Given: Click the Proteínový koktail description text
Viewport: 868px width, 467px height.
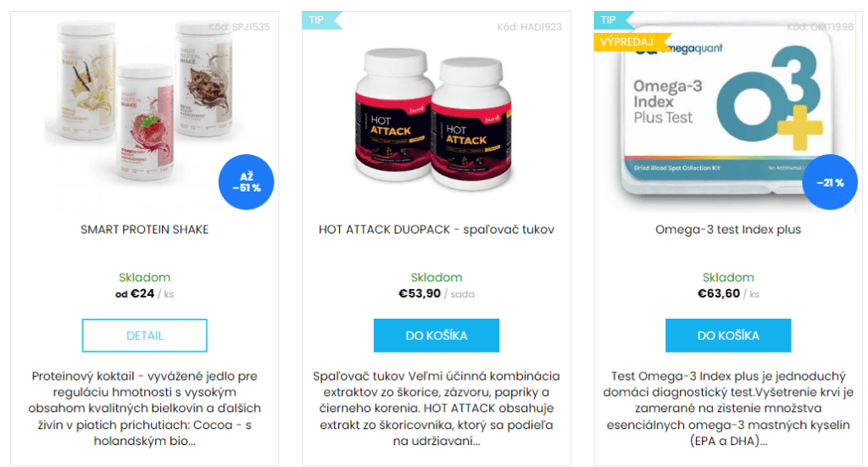Looking at the screenshot, I should tap(144, 409).
